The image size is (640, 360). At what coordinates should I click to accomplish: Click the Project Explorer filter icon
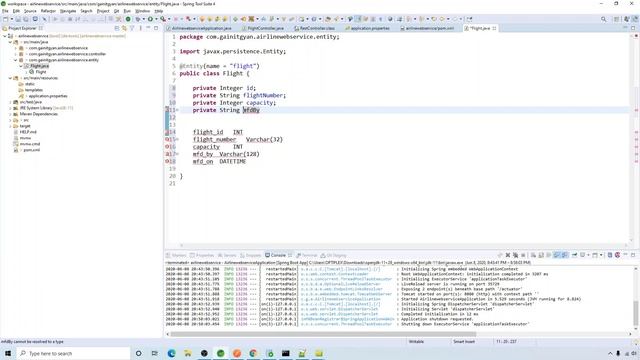[132, 28]
